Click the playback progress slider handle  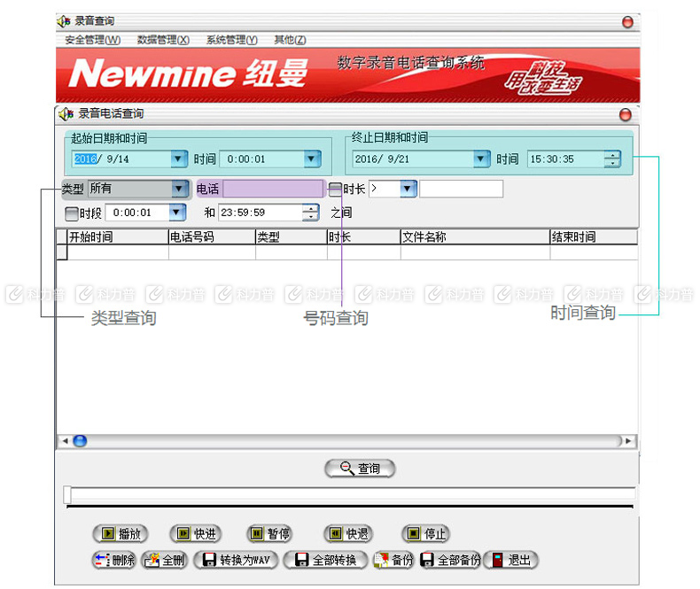(x=67, y=494)
